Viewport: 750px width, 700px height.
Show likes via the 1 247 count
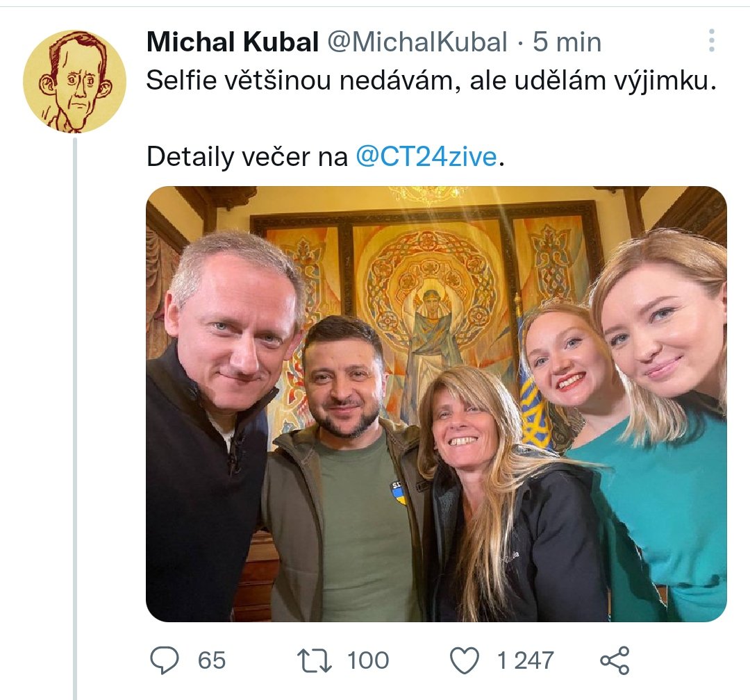click(x=525, y=660)
